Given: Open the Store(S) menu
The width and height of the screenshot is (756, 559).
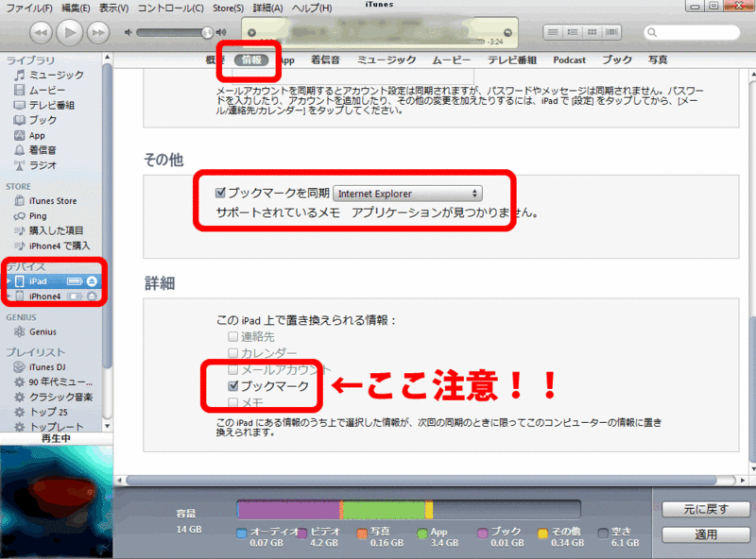Looking at the screenshot, I should (x=228, y=8).
